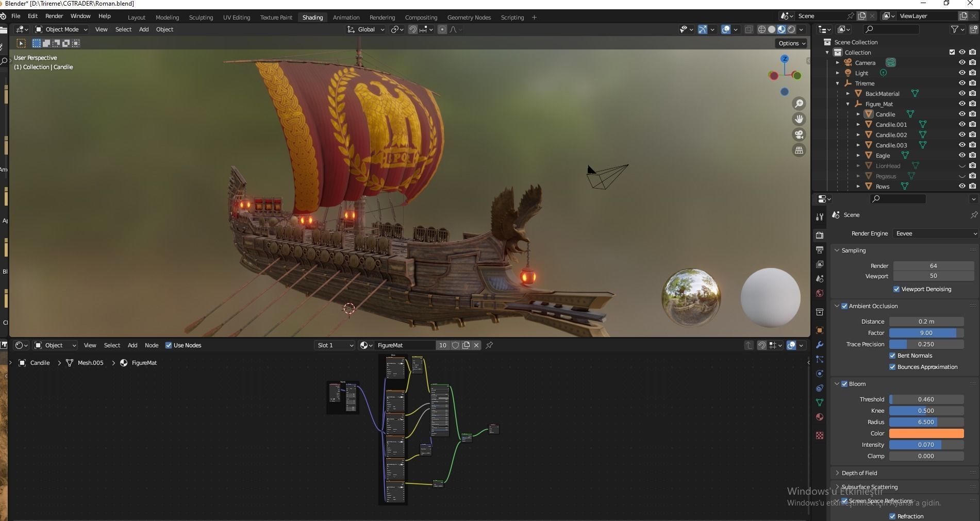Click the pan view hand gizmo
This screenshot has height=521, width=980.
click(x=799, y=119)
